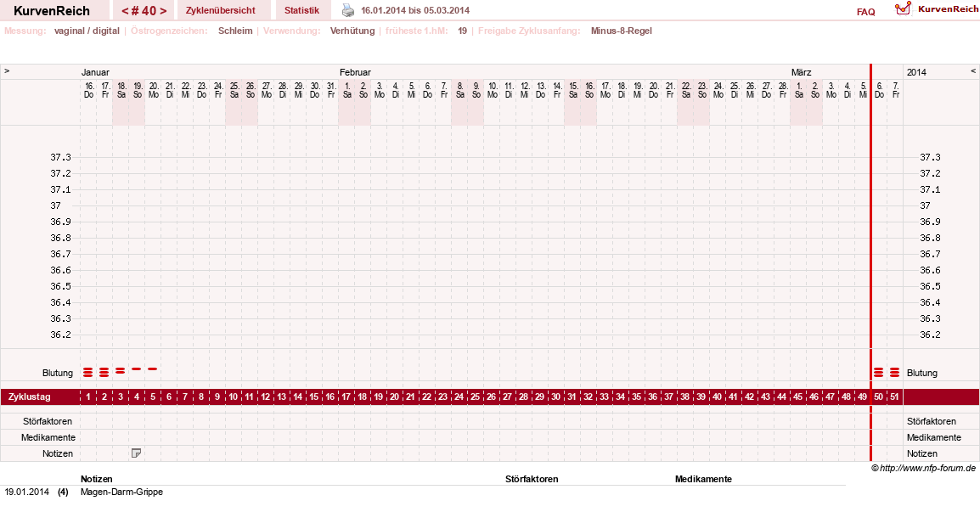Click light bleeding marker on cycle day 5
The width and height of the screenshot is (980, 512).
153,369
